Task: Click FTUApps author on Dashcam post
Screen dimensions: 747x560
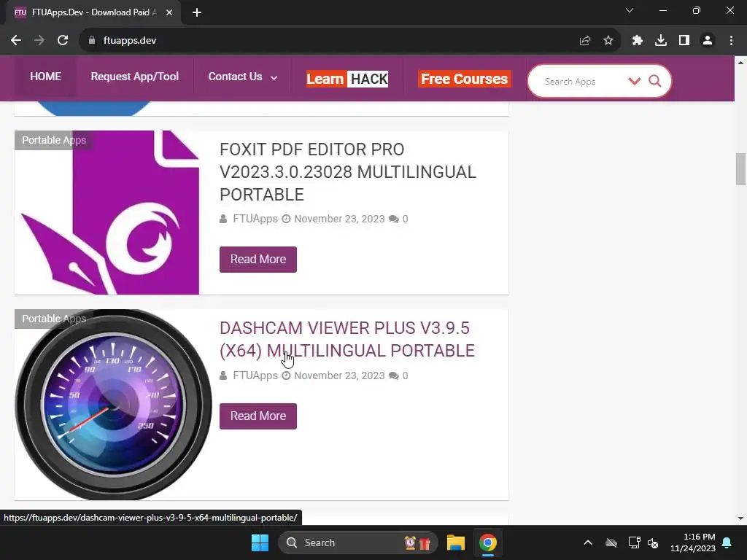Action: coord(255,376)
